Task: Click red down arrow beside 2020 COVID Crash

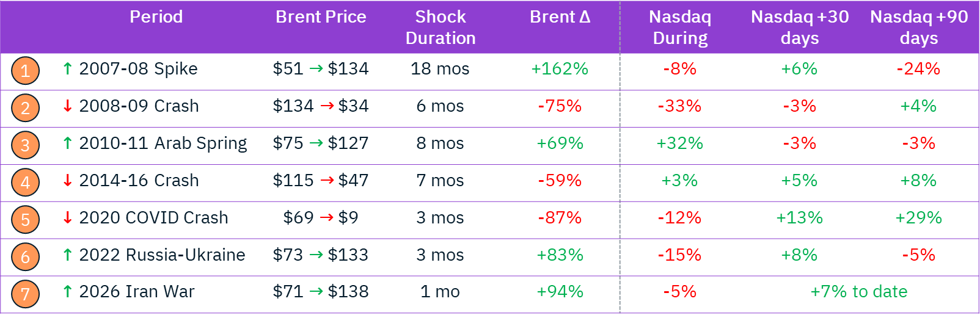Action: tap(68, 218)
